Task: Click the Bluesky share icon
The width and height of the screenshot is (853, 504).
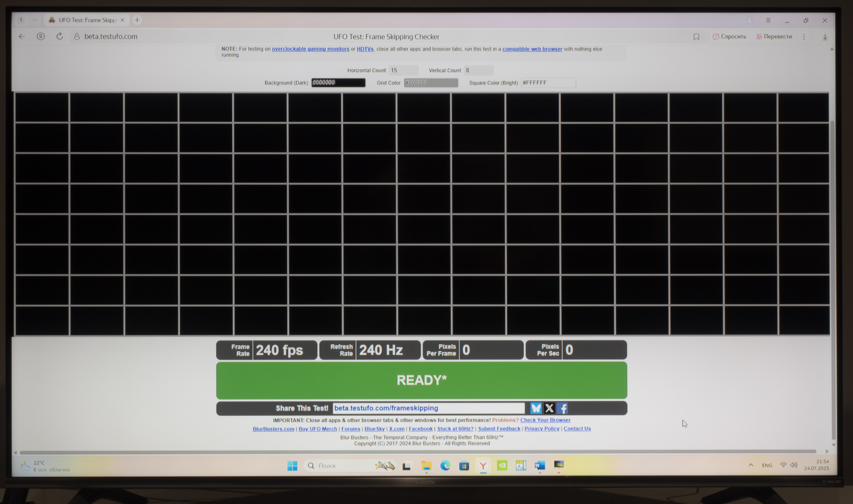Action: coord(536,408)
